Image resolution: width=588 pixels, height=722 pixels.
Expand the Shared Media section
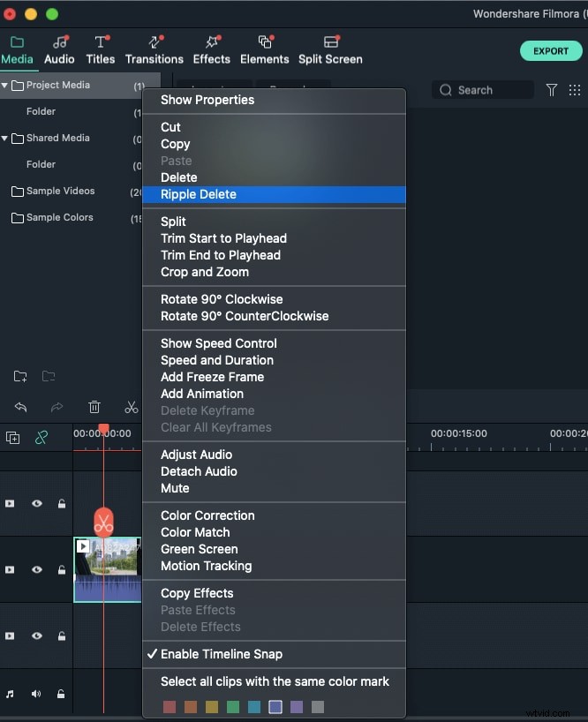tap(6, 138)
